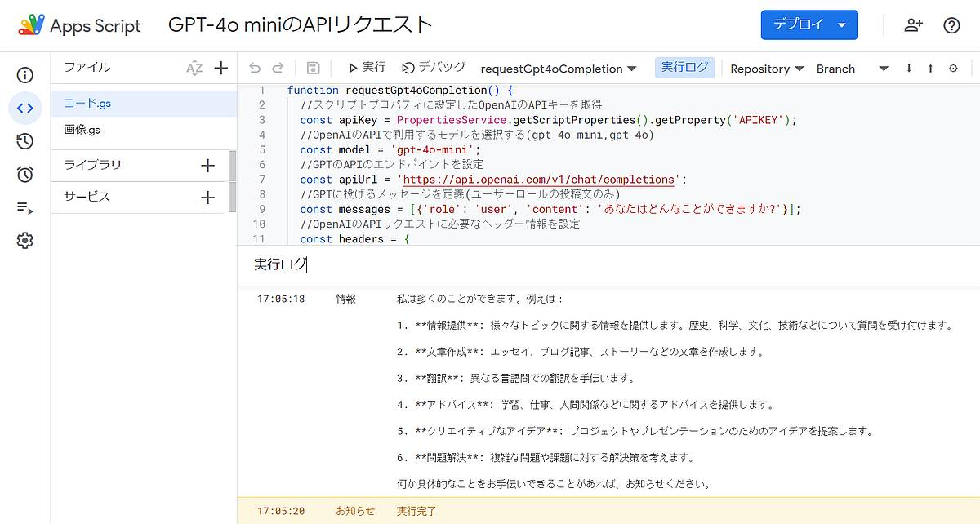Click log line about 問題解決
Screen dimensions: 980x524
click(x=546, y=457)
